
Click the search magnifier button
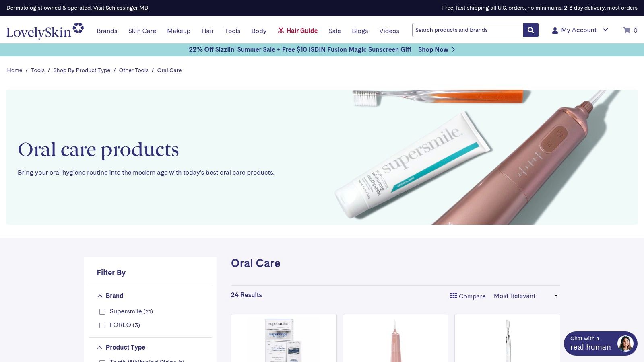coord(530,30)
